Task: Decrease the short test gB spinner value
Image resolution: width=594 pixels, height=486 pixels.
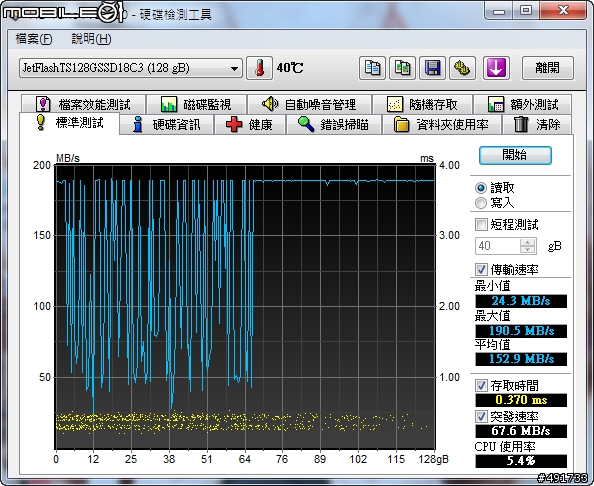Action: pos(528,250)
